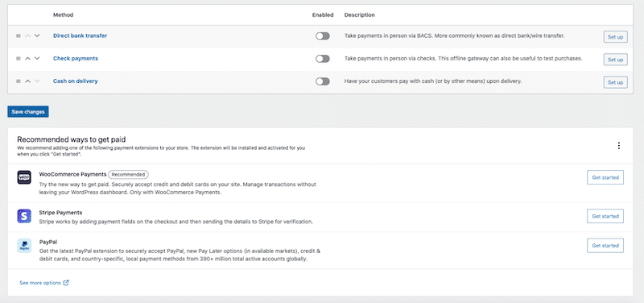Click the WooCommerce Payments logo icon
The width and height of the screenshot is (644, 303).
(x=24, y=177)
